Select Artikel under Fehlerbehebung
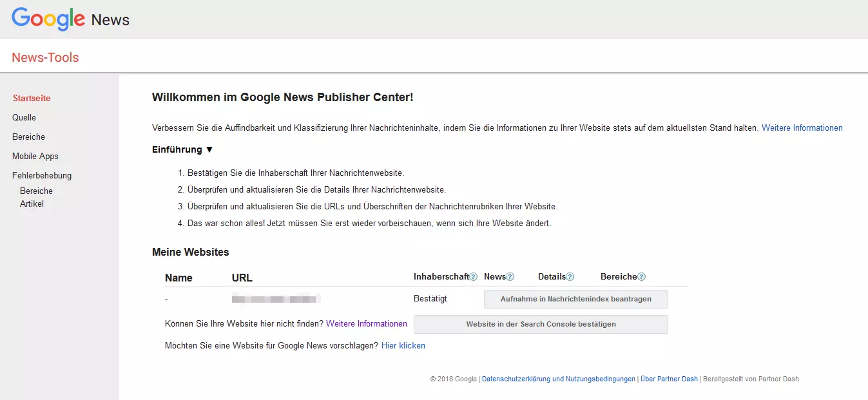Screen dimensions: 868x400 point(32,204)
